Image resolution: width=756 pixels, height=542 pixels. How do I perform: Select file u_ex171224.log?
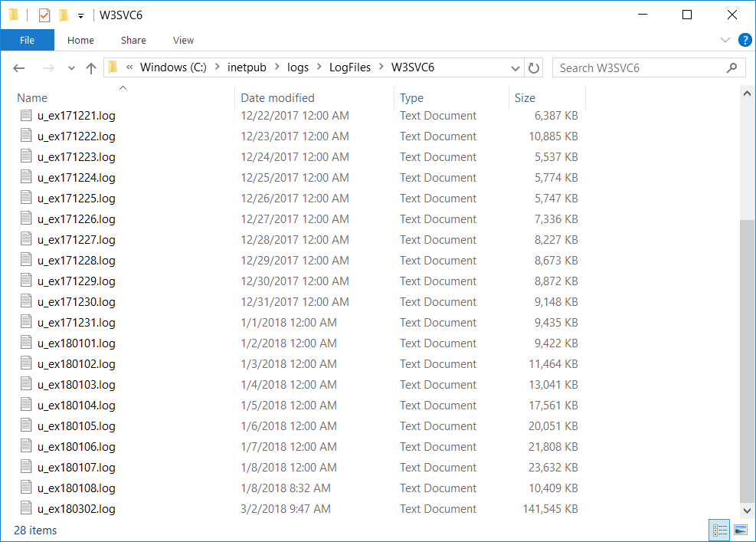click(76, 178)
